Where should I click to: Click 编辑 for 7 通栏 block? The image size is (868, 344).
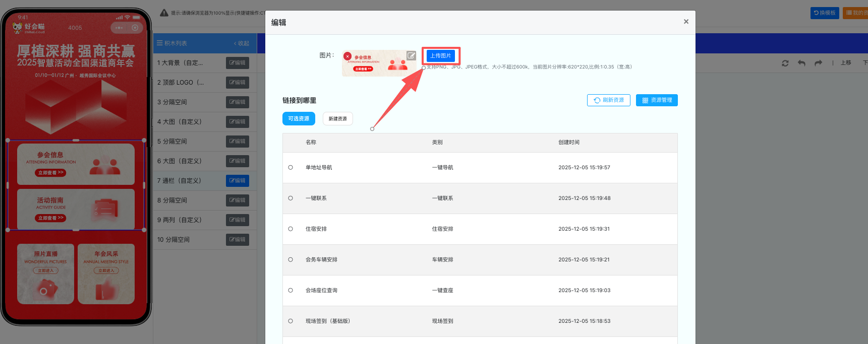point(237,181)
